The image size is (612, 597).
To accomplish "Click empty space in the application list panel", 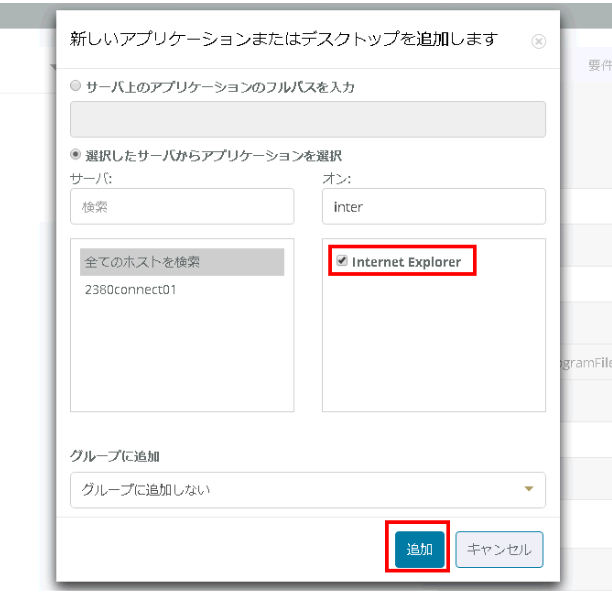I will 433,350.
